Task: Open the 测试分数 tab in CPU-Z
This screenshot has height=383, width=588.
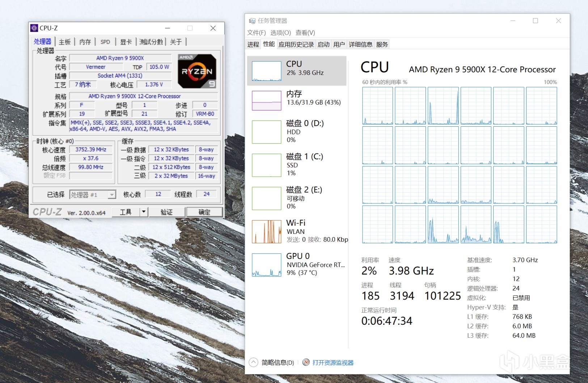Action: coord(151,42)
